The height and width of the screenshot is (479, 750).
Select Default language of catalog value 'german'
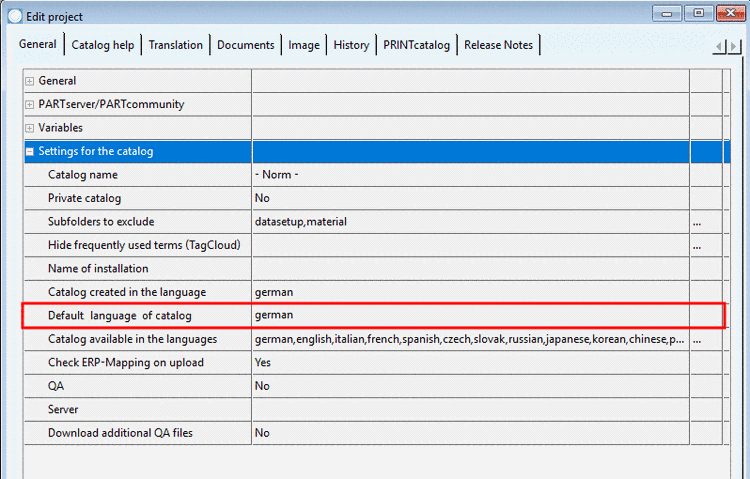tap(471, 315)
